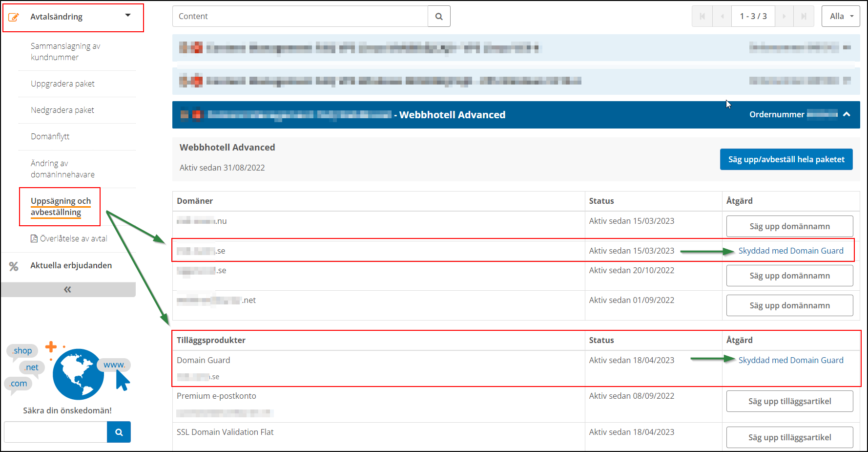Open the Alla dropdown
The image size is (868, 452).
841,16
